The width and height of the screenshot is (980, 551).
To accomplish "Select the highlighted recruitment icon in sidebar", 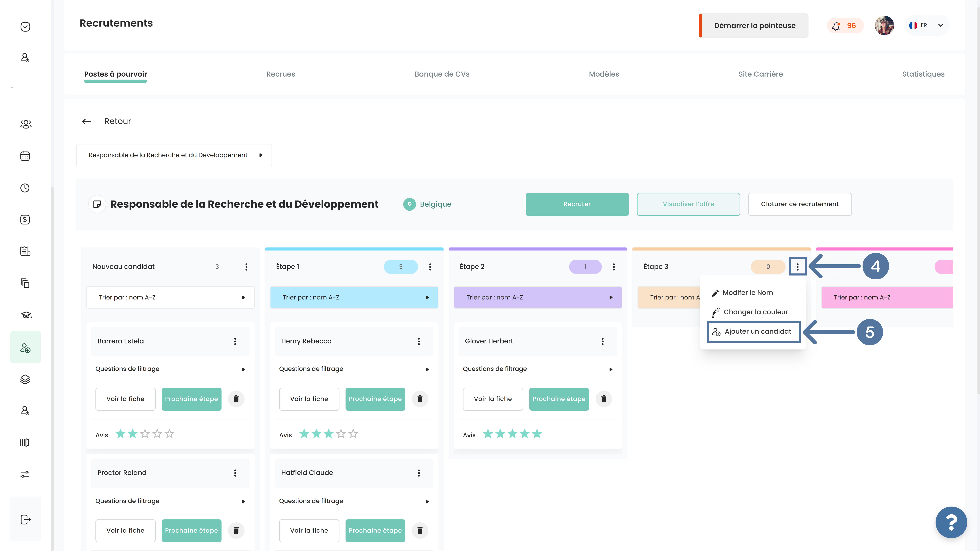I will coord(25,347).
